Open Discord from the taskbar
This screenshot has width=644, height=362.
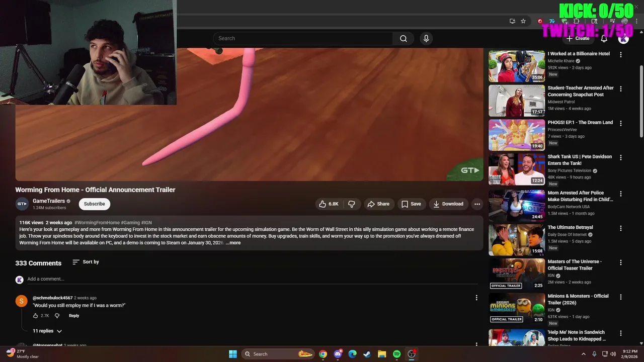coord(338,354)
